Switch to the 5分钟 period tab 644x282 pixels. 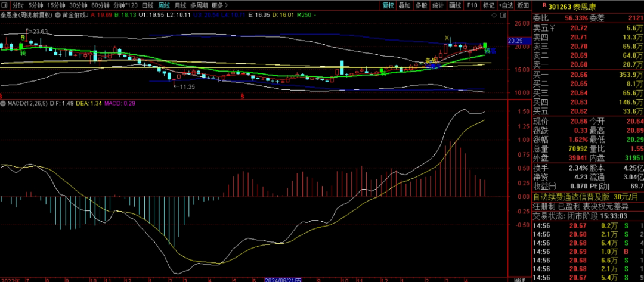click(35, 5)
